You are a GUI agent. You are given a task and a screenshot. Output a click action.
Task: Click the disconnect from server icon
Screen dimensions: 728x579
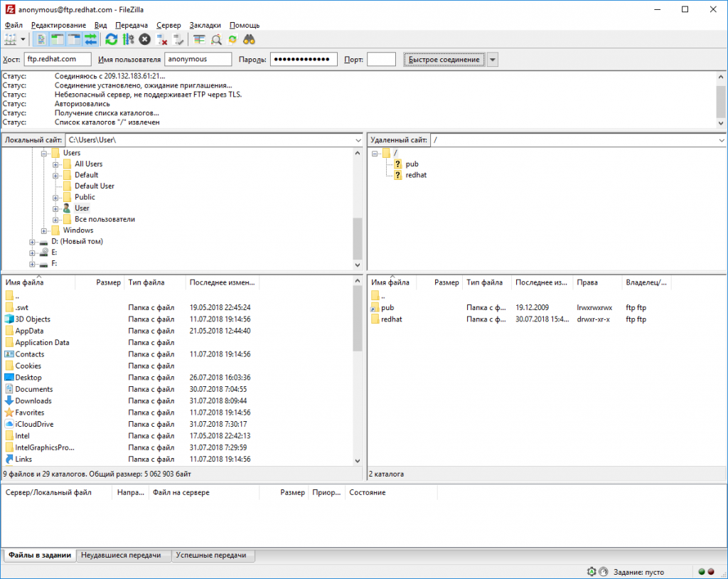pyautogui.click(x=161, y=39)
